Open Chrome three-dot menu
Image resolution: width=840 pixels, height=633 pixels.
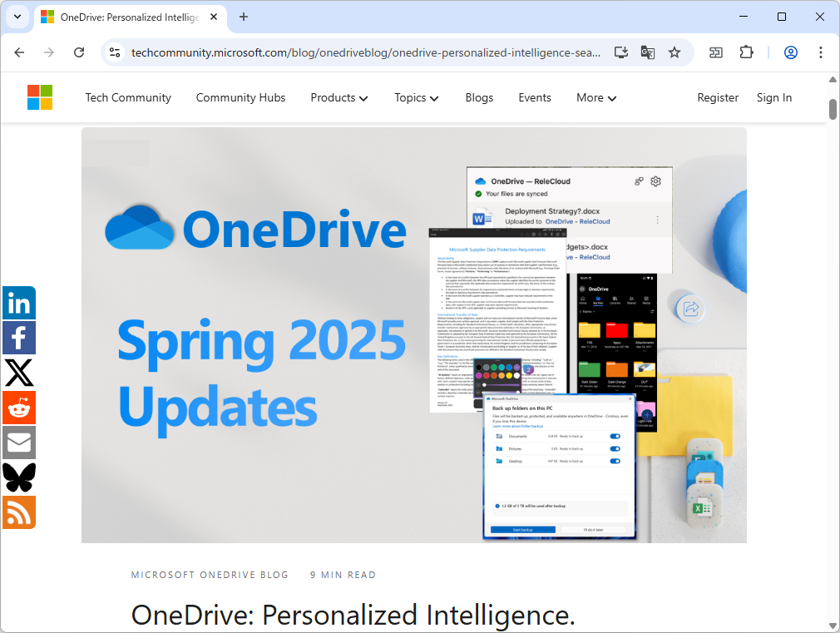(x=821, y=52)
